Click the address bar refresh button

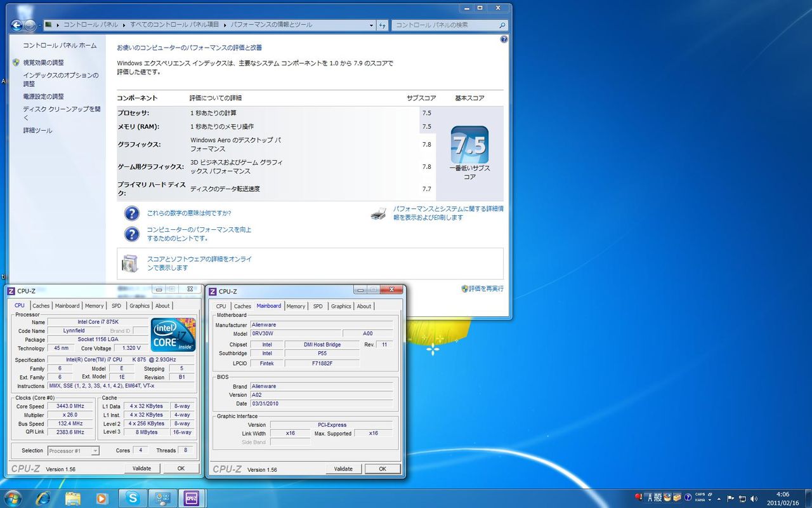pyautogui.click(x=383, y=25)
